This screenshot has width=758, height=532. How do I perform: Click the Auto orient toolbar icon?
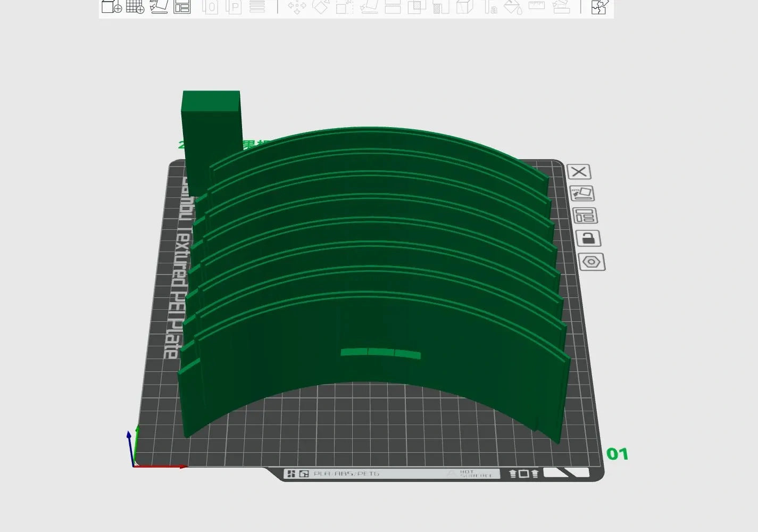(159, 6)
